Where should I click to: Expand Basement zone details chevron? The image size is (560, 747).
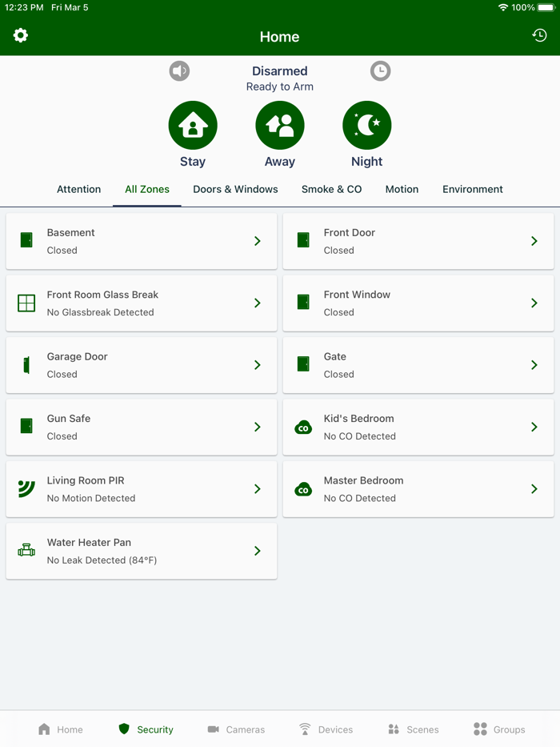point(258,241)
